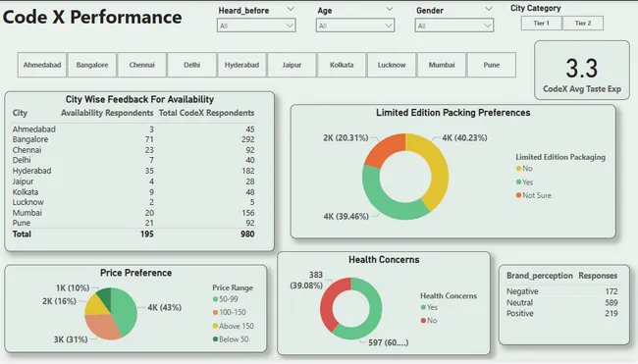Select the Hyderabad row in availability table

133,171
